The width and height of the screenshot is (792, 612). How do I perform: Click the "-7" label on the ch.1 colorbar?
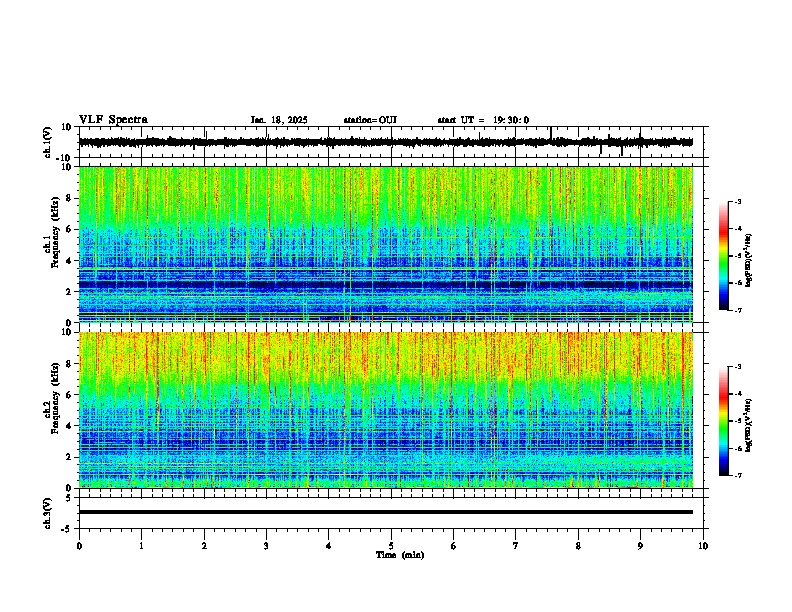tap(737, 310)
